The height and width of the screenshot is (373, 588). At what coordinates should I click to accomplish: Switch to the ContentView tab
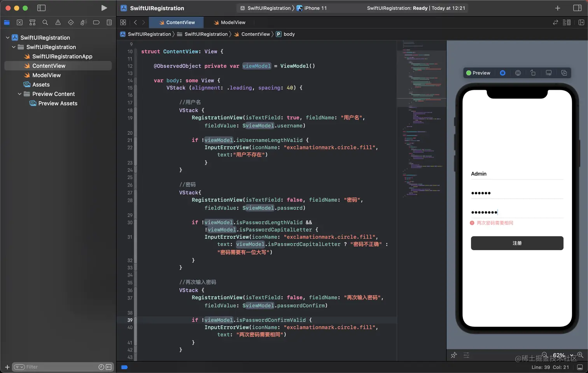(177, 23)
